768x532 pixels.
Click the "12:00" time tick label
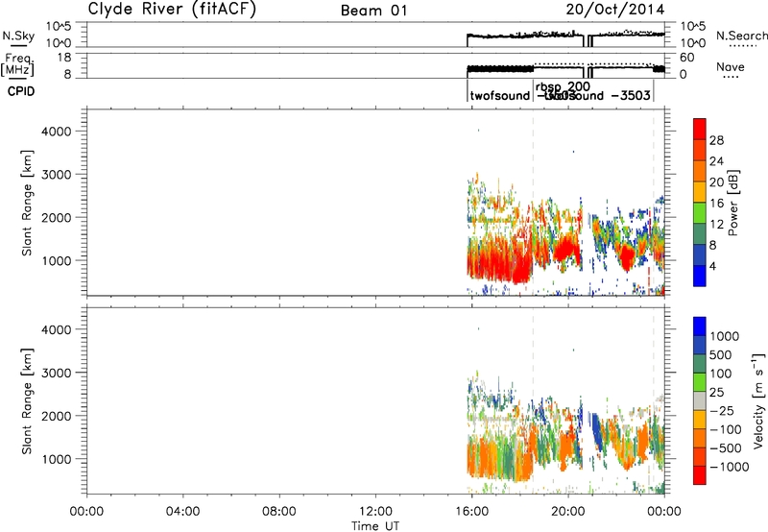coord(375,512)
